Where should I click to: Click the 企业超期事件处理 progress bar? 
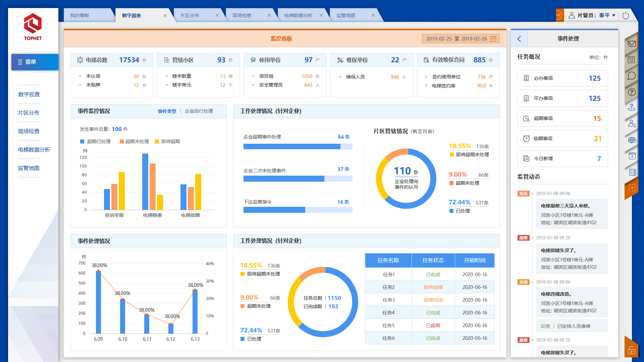pos(298,146)
